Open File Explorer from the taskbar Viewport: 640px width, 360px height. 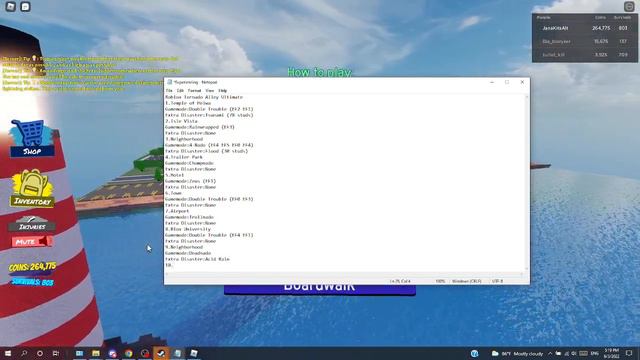point(96,353)
